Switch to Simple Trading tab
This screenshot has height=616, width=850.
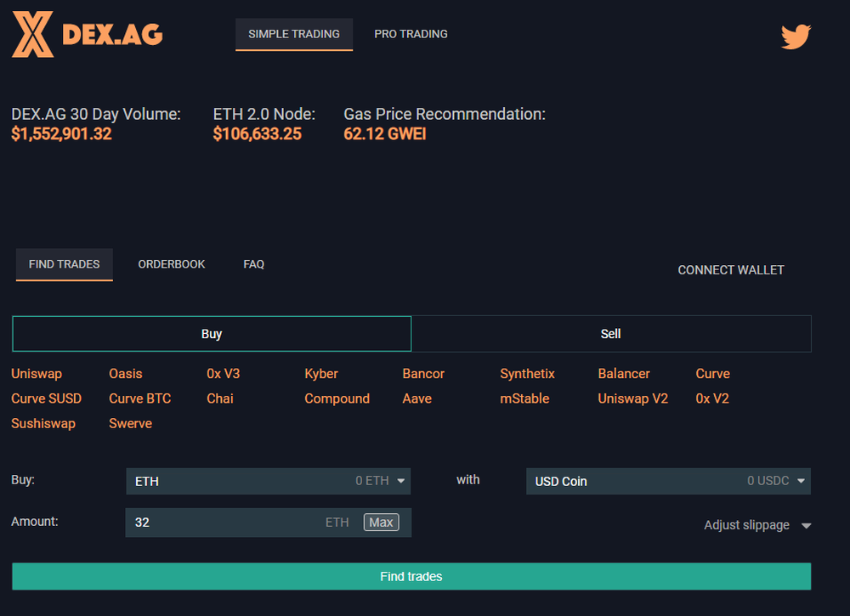point(294,34)
